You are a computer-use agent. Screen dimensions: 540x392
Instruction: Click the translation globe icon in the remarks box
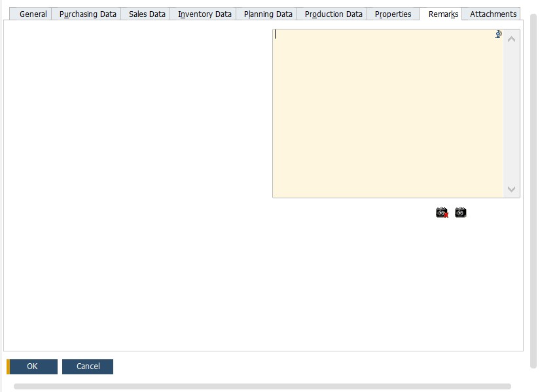coord(498,34)
